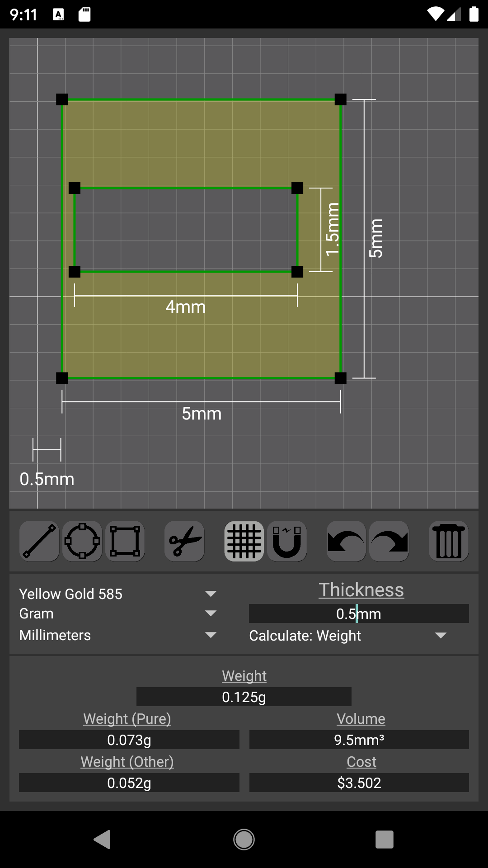
Task: Tap the Volume value 9.5mm³
Action: pos(359,740)
